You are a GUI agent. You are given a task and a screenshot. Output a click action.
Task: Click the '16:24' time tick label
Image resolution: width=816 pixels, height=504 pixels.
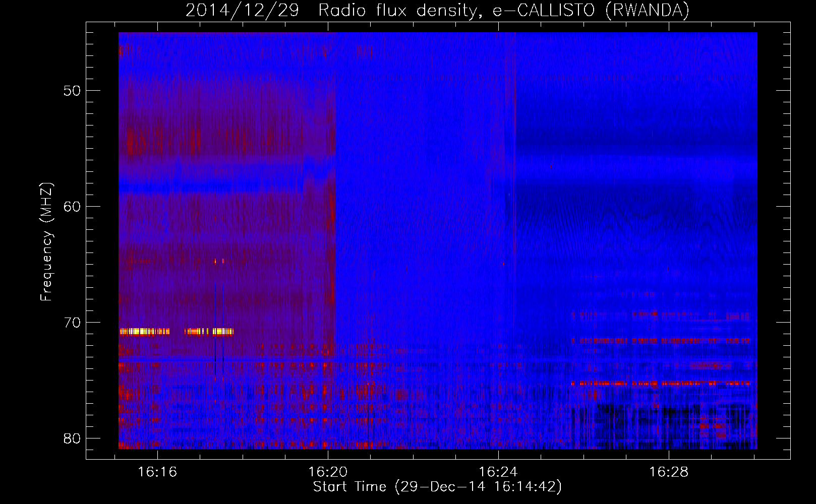[x=498, y=472]
